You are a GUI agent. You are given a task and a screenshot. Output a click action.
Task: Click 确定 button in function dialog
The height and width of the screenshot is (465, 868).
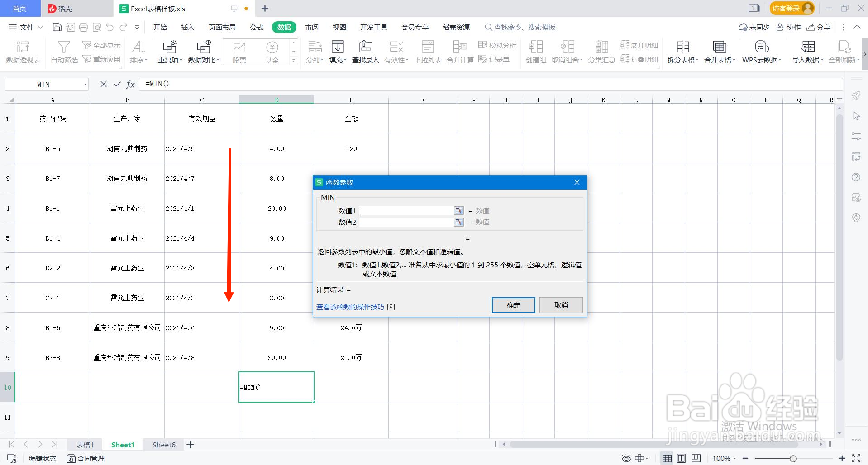click(x=514, y=305)
